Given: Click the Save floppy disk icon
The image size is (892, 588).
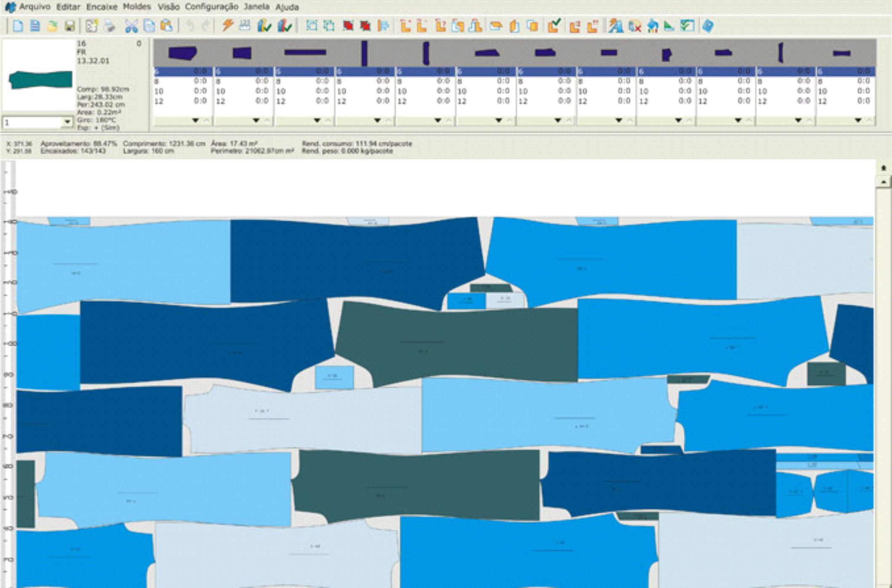Looking at the screenshot, I should point(69,26).
